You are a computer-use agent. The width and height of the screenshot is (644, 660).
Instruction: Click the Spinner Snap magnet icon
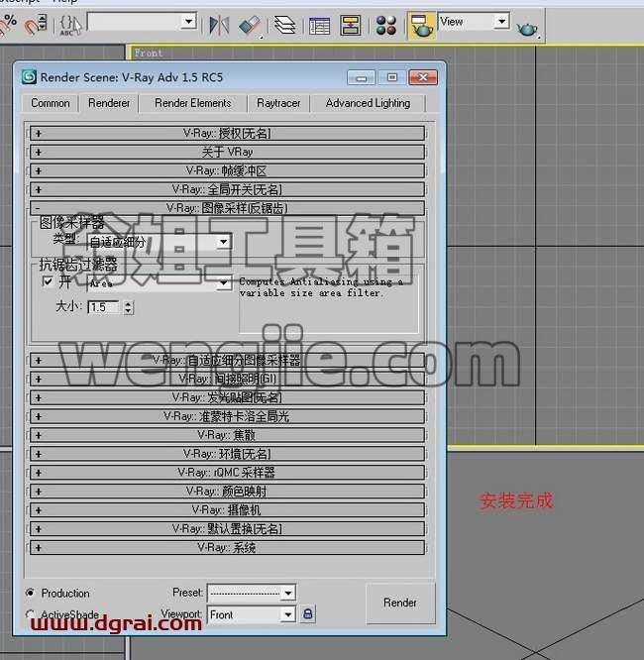point(36,24)
